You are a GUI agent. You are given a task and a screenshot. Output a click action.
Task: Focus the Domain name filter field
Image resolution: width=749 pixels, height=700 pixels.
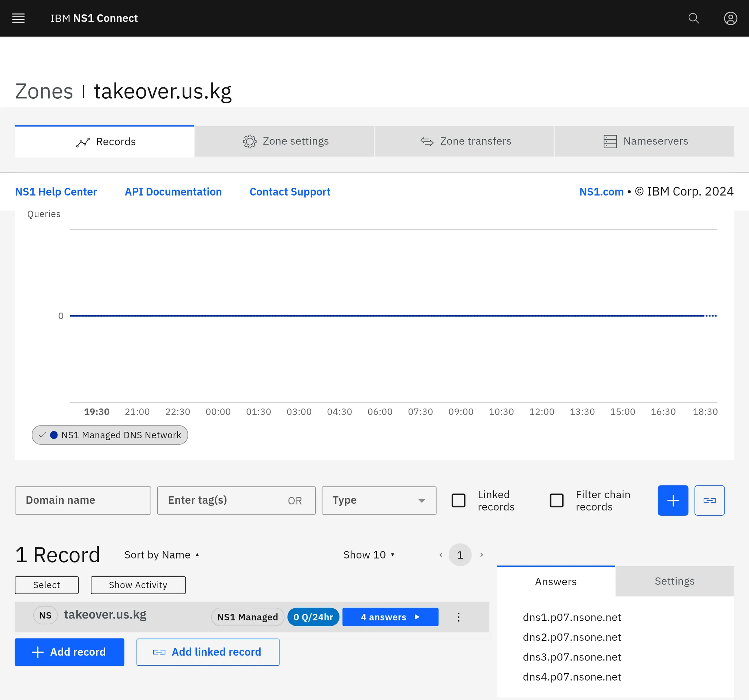coord(83,500)
